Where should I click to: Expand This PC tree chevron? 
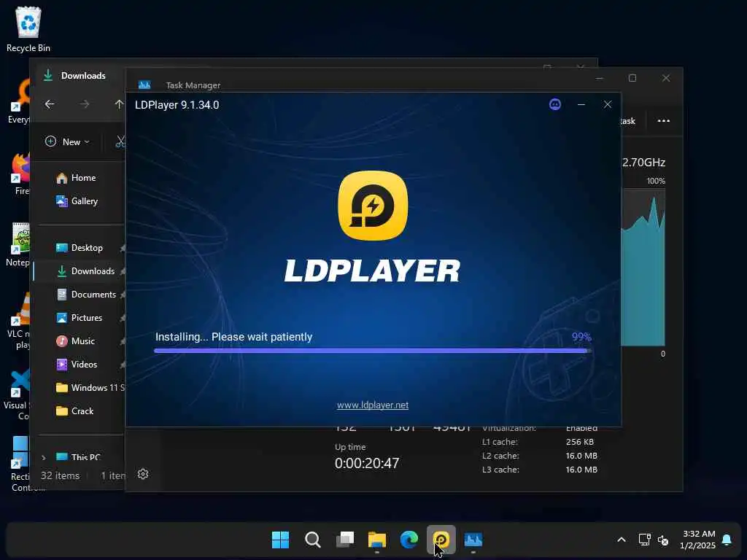pyautogui.click(x=44, y=458)
